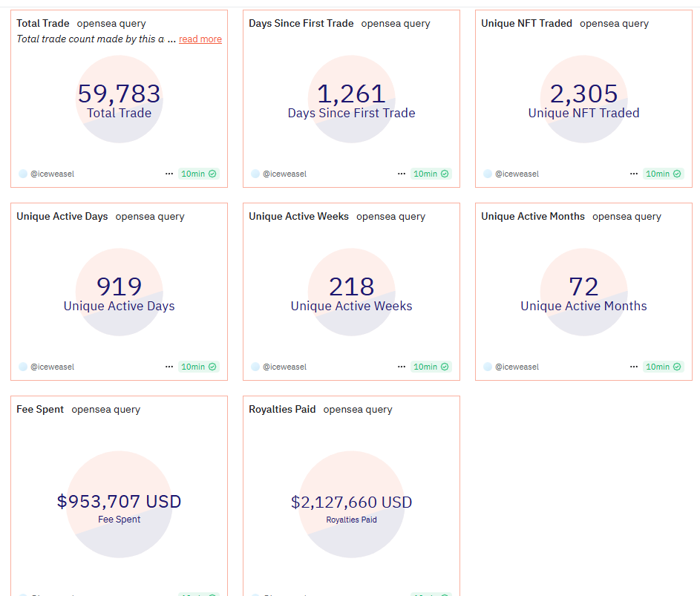Open @iceweasel profile from Days Since First Trade card

tap(285, 174)
